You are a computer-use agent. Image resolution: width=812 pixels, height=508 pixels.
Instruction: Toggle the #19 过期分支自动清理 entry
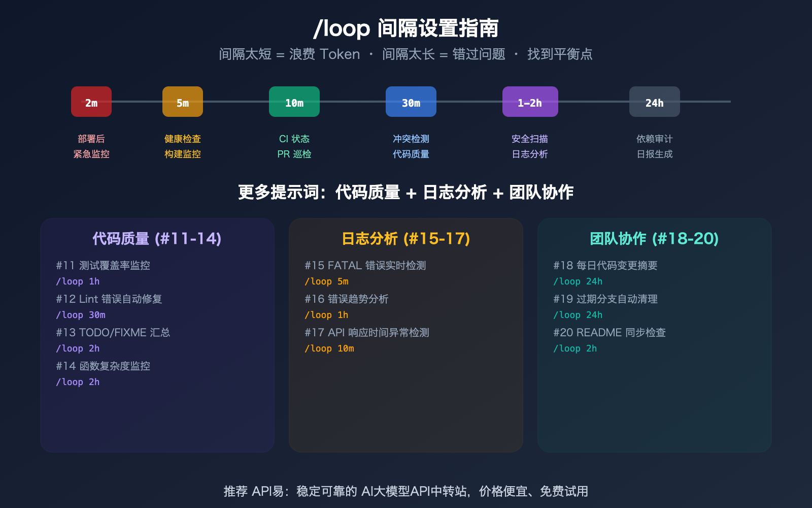605,299
